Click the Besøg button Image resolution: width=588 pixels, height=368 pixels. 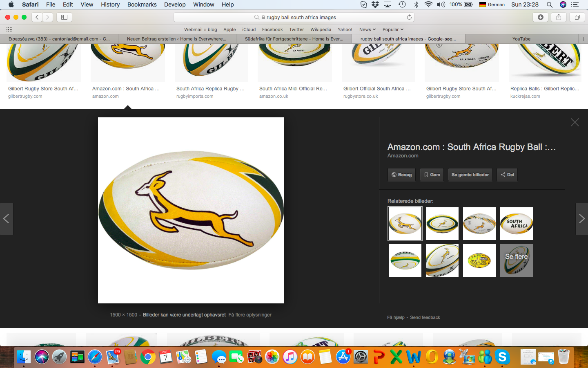[x=401, y=175]
